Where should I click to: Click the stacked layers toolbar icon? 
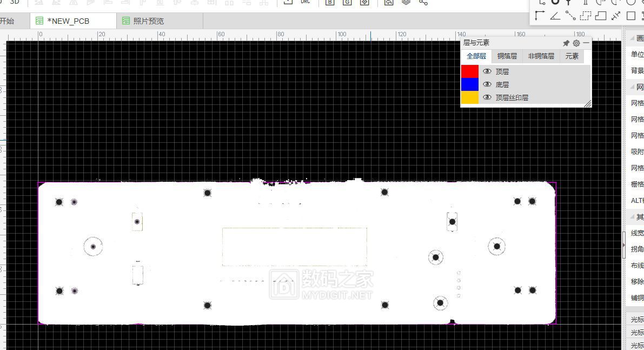(406, 3)
